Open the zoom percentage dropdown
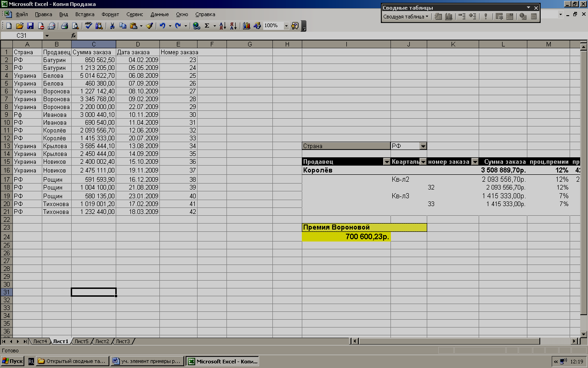 click(x=286, y=26)
